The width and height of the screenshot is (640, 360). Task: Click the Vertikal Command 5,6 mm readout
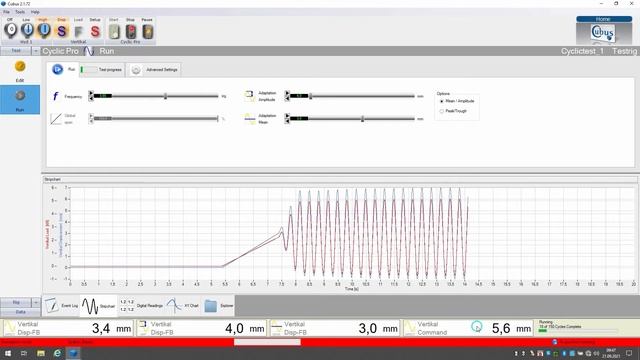pyautogui.click(x=468, y=328)
